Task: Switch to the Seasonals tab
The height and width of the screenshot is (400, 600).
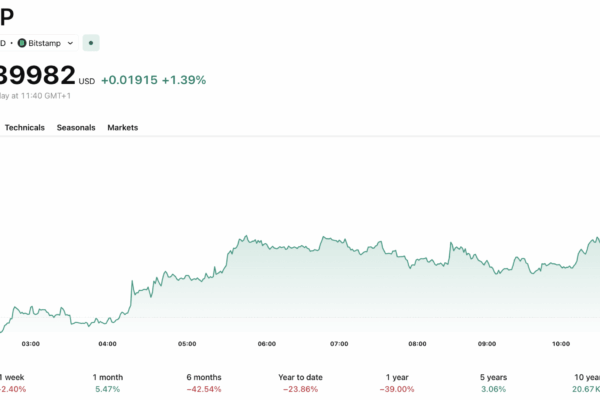Action: pyautogui.click(x=76, y=128)
